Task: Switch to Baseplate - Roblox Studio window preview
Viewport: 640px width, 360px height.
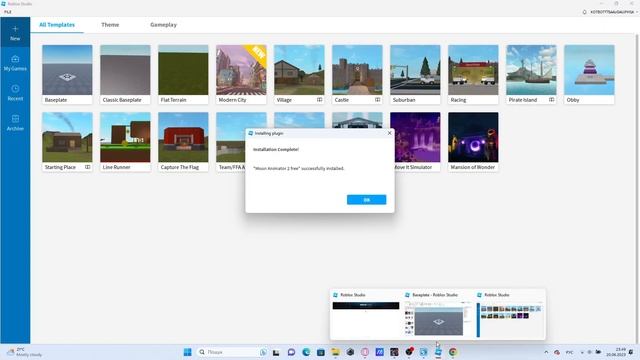Action: (438, 315)
